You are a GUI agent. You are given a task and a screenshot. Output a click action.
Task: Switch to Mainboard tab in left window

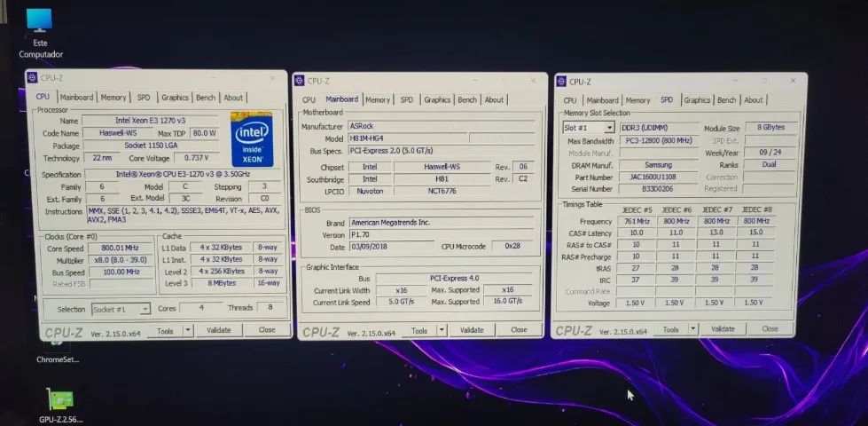tap(77, 97)
